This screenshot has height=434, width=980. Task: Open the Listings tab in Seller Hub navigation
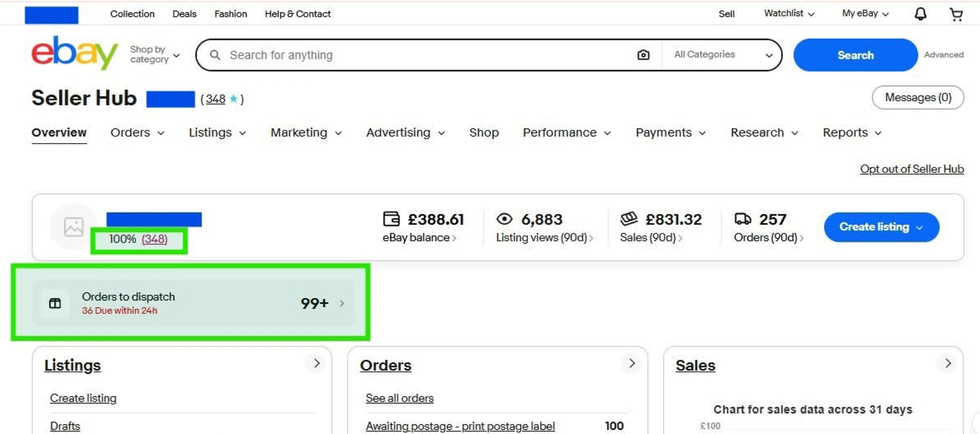[x=218, y=133]
